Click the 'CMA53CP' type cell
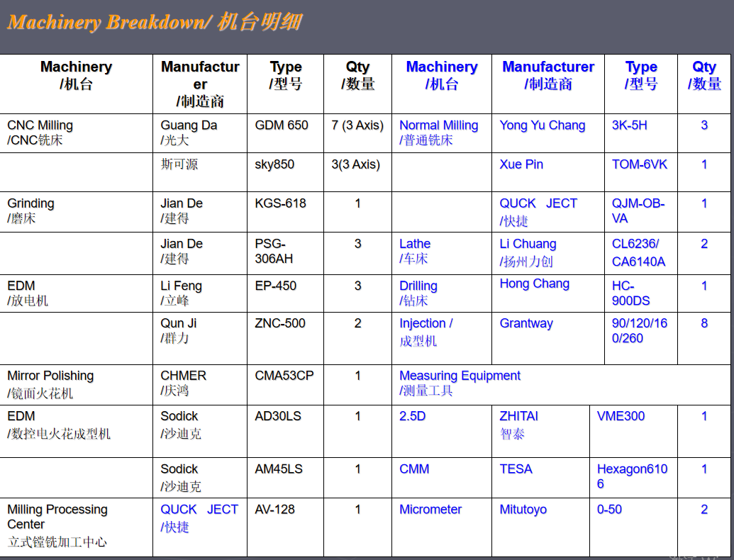This screenshot has width=734, height=560. [286, 385]
